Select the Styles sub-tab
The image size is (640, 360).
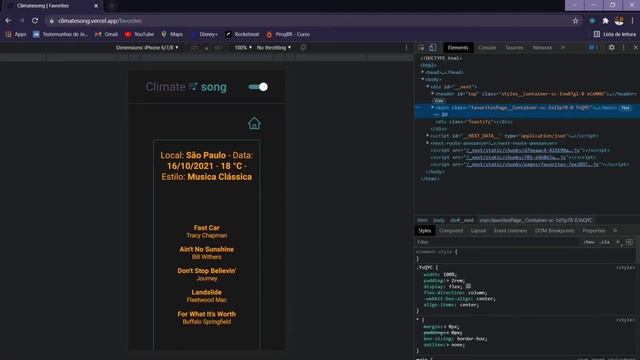coord(424,231)
